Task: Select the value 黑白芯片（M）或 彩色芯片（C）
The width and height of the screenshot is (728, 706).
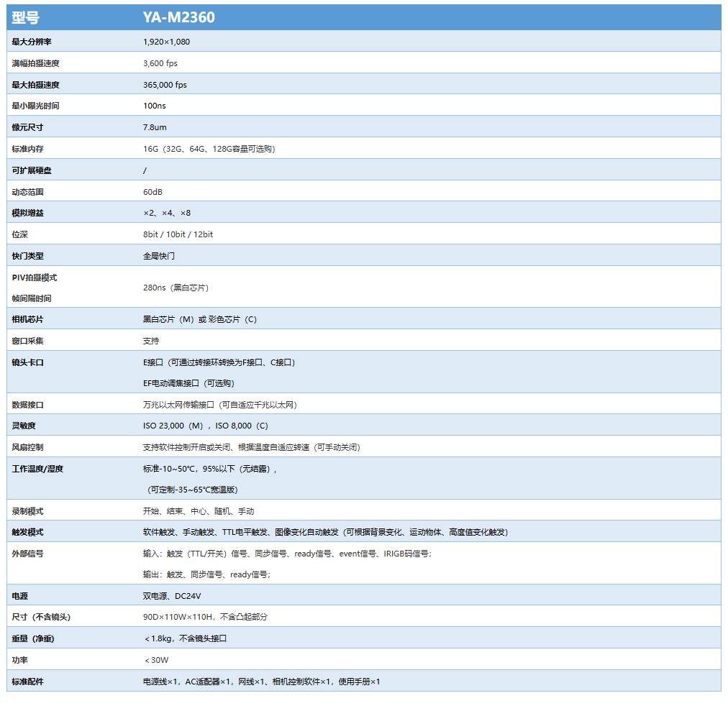Action: point(200,320)
